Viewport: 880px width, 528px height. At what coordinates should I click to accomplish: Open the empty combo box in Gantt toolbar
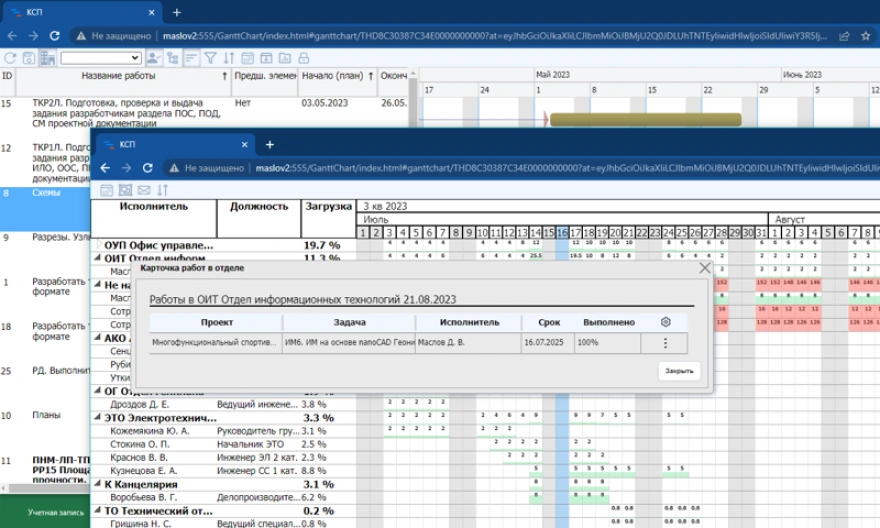pyautogui.click(x=100, y=58)
